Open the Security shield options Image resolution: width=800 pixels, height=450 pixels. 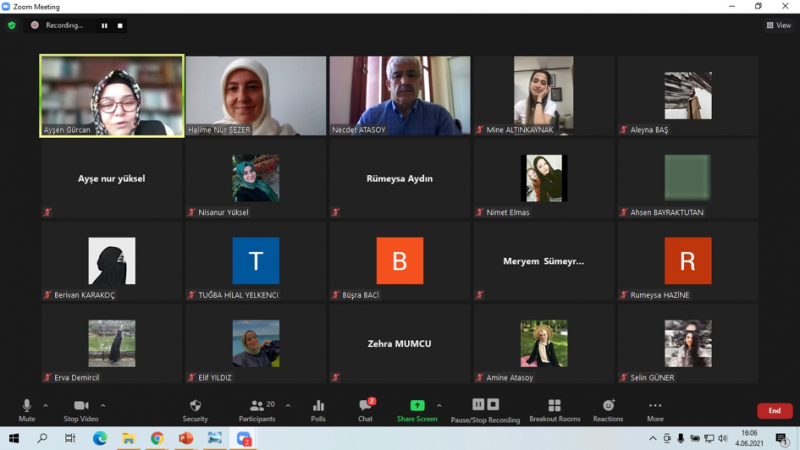[x=195, y=409]
